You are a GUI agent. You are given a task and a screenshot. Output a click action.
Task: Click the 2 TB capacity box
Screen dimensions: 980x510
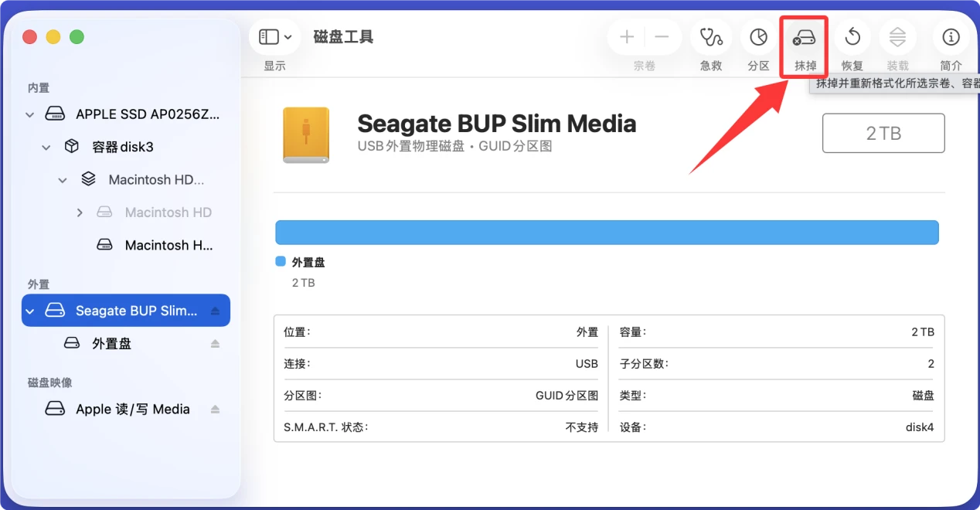point(883,133)
